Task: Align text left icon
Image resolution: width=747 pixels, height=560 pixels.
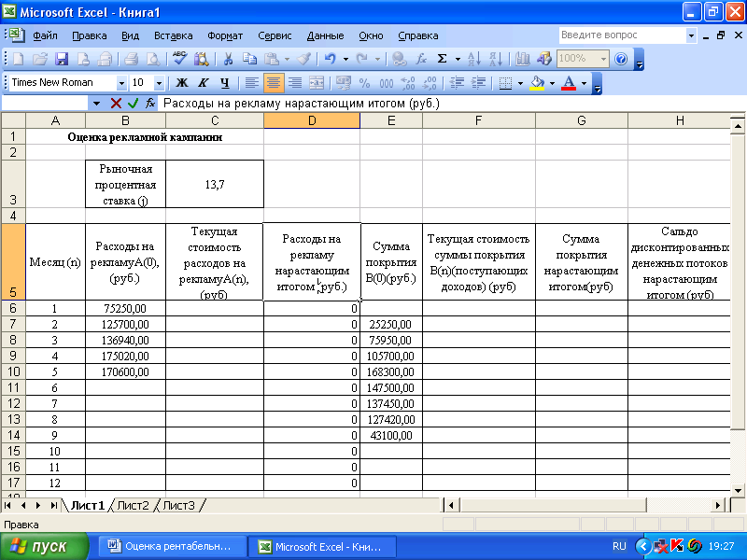Action: (x=251, y=83)
